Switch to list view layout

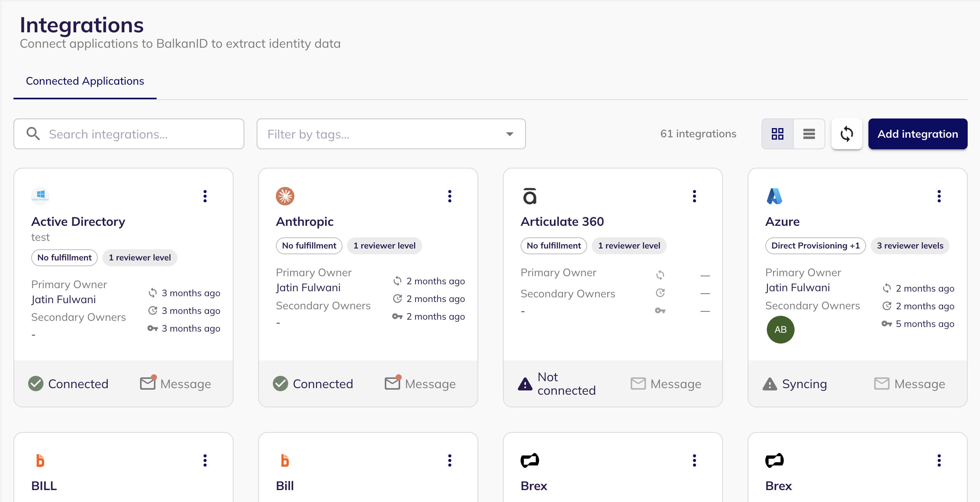click(x=809, y=134)
